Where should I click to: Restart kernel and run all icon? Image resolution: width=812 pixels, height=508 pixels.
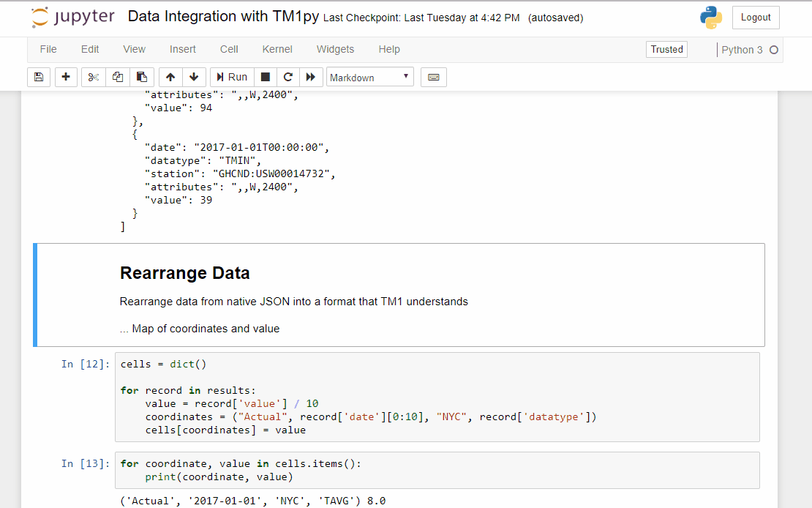(x=311, y=77)
